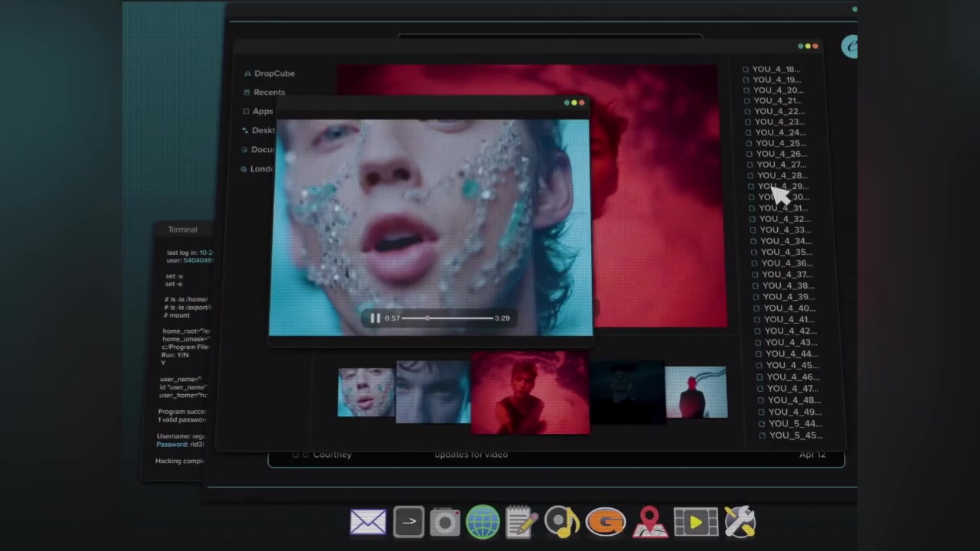The width and height of the screenshot is (980, 551).
Task: Select file YOU_4_47 in the list
Action: [x=794, y=388]
